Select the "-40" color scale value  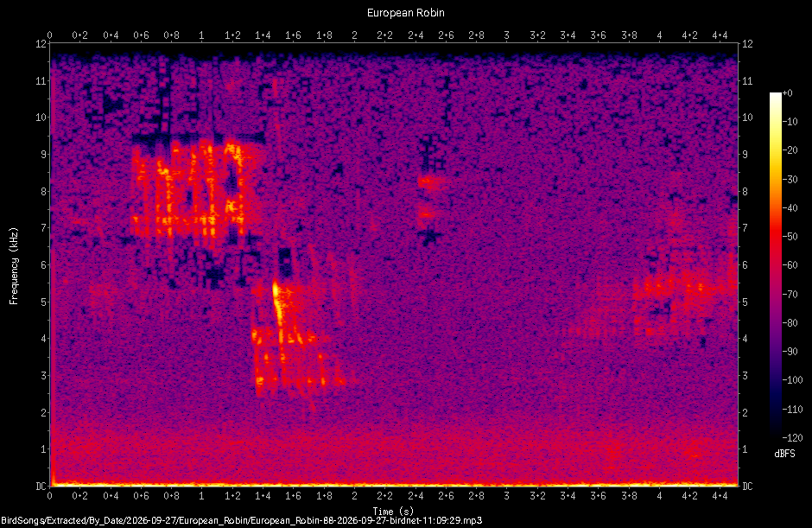click(790, 207)
